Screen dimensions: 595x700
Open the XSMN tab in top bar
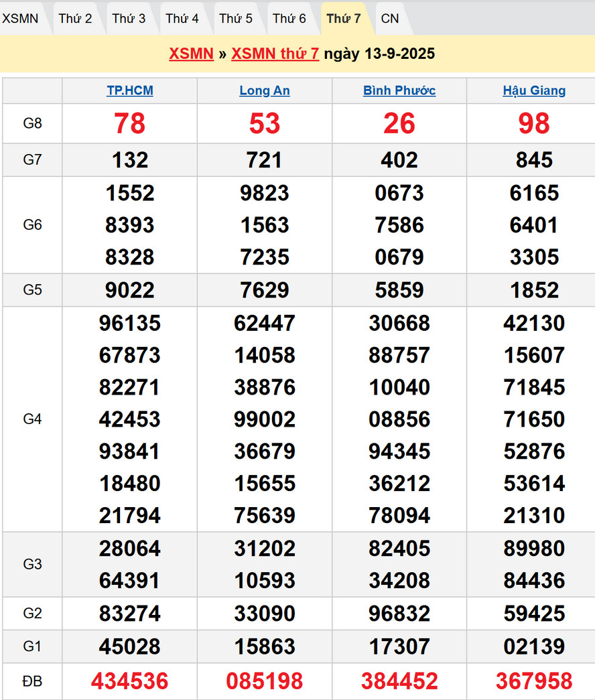20,18
